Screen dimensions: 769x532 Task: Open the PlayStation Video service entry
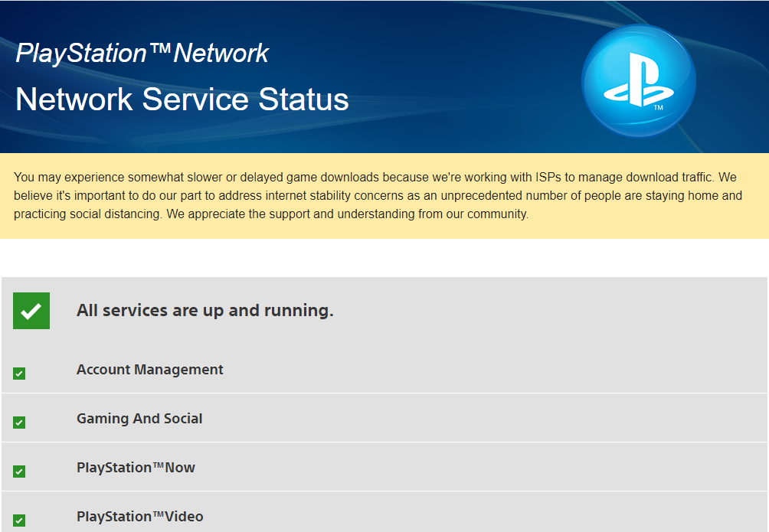(384, 512)
